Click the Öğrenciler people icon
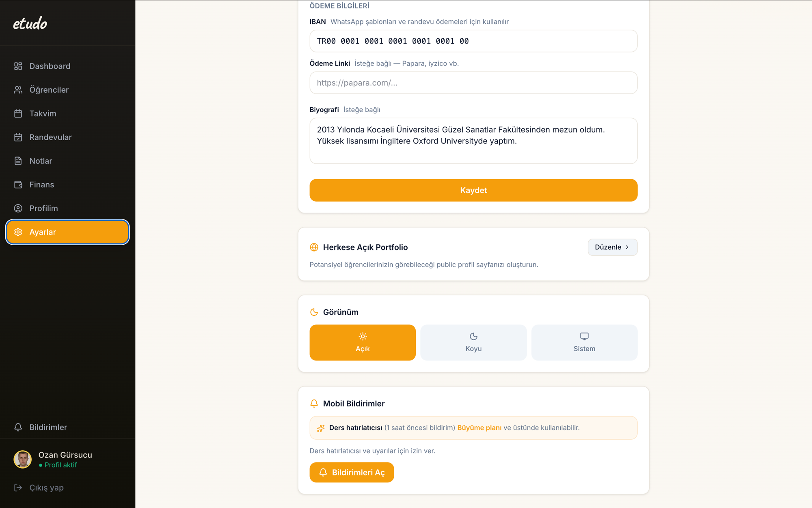812x508 pixels. 18,90
